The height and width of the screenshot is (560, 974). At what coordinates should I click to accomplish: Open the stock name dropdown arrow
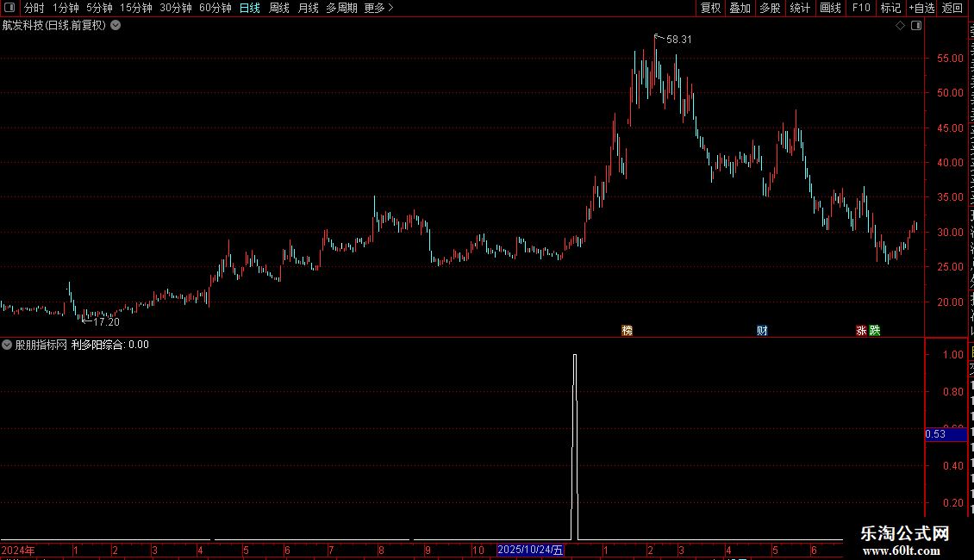[x=116, y=26]
